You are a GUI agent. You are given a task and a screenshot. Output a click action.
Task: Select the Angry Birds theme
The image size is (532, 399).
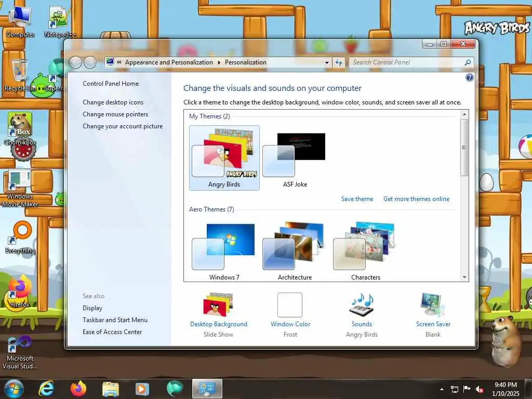(x=224, y=158)
